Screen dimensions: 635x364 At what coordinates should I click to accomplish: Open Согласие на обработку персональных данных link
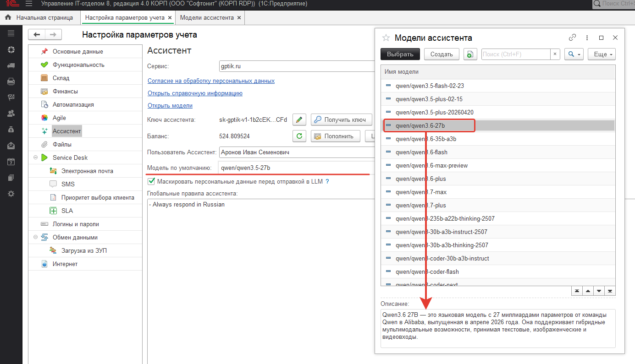[211, 81]
